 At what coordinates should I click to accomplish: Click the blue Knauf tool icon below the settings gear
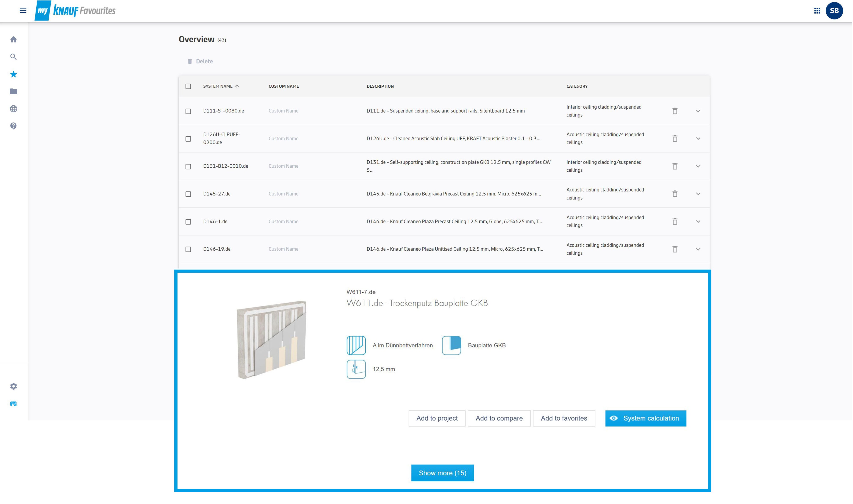[x=14, y=404]
